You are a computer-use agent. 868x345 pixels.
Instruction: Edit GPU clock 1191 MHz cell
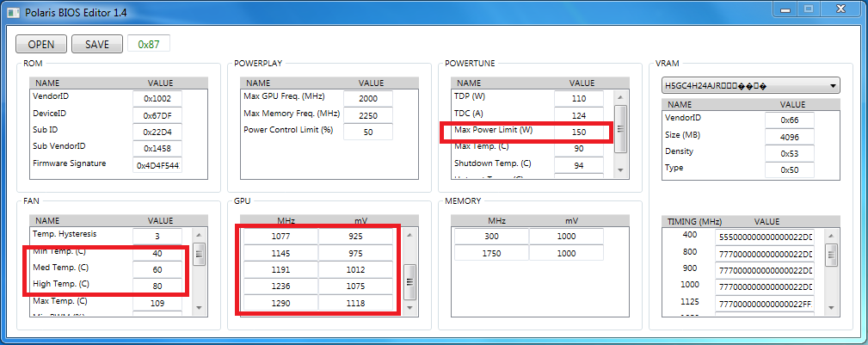[x=281, y=269]
